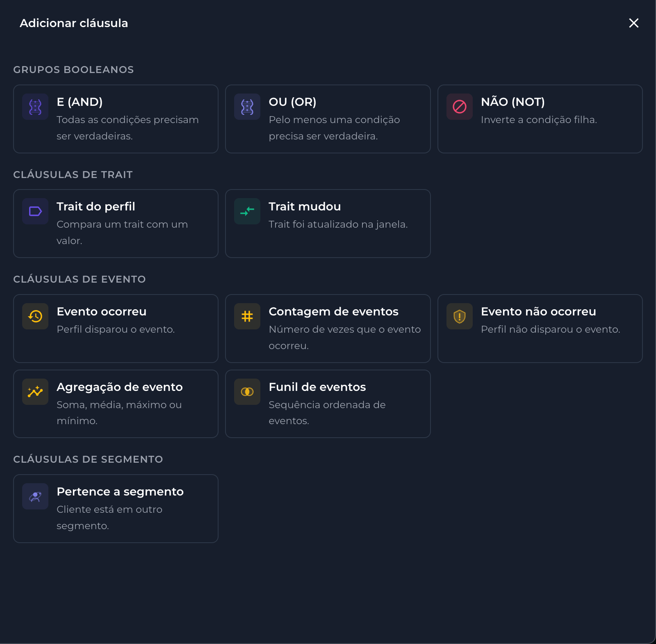Click description 'Todas as condições precisam ser verdadeiras.'
The height and width of the screenshot is (644, 656).
coord(128,128)
